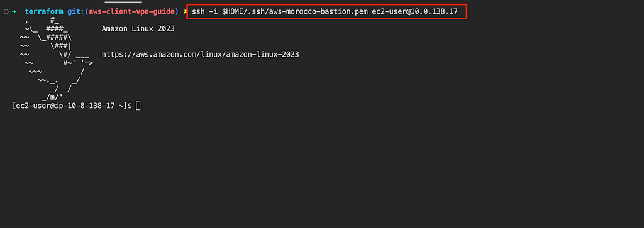Click the -i flag in command
Screen dimensions: 644x228
pos(213,11)
